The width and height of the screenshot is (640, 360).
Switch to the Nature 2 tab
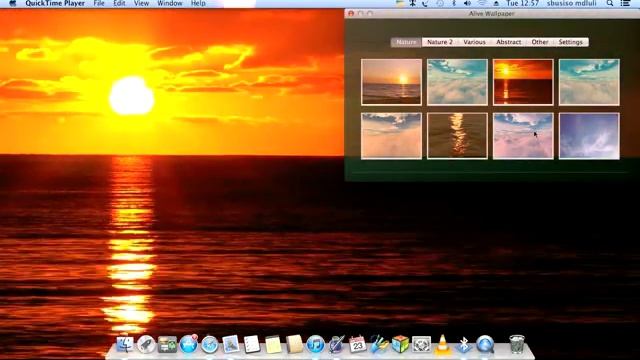pyautogui.click(x=440, y=42)
